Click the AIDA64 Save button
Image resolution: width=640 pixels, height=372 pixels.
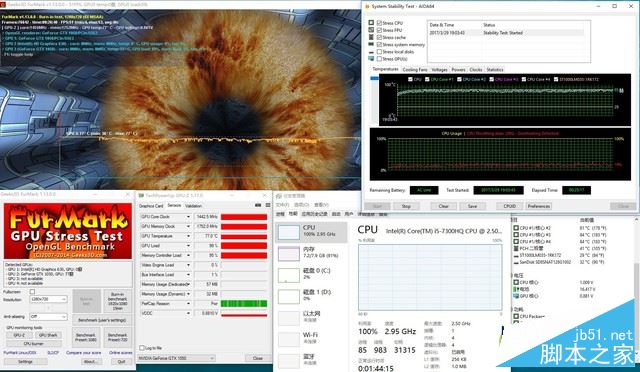(472, 206)
